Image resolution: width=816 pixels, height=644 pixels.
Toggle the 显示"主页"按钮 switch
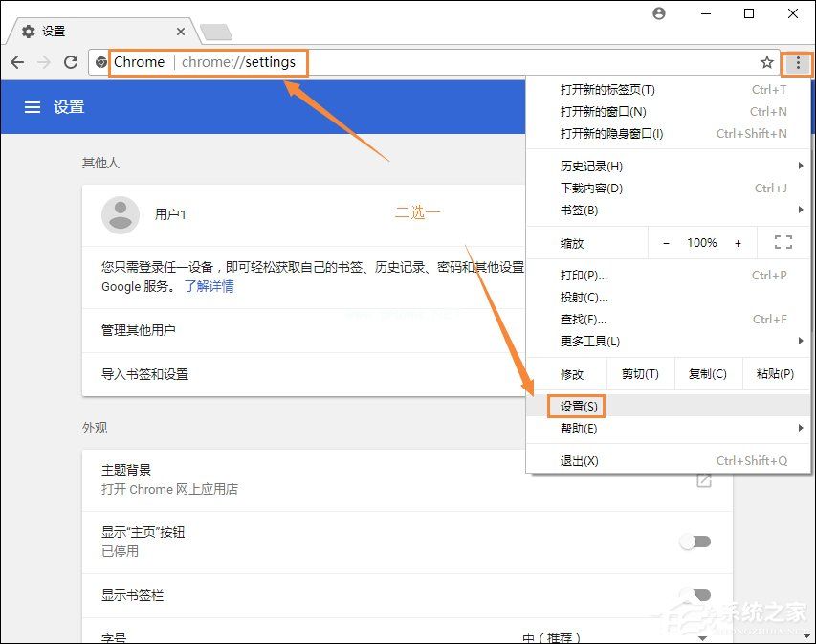(695, 542)
